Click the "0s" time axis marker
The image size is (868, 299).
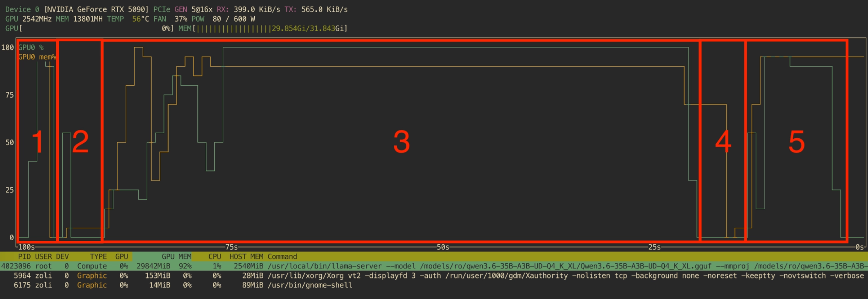(x=859, y=247)
